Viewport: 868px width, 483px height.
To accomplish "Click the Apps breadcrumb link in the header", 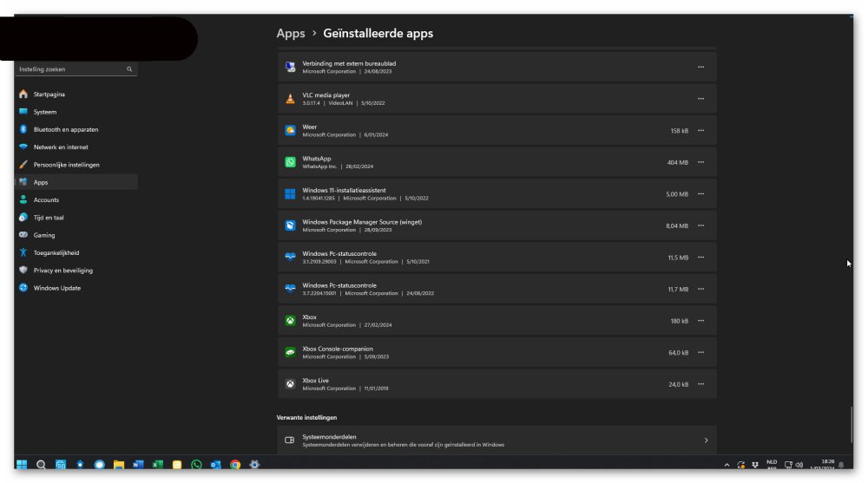I will (x=291, y=33).
